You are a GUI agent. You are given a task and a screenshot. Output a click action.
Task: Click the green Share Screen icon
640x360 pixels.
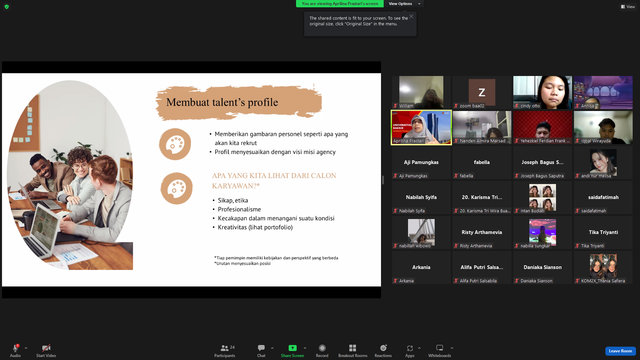coord(293,348)
